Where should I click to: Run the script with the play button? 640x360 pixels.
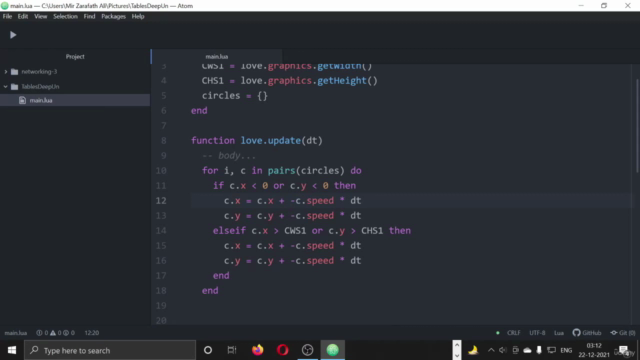13,35
